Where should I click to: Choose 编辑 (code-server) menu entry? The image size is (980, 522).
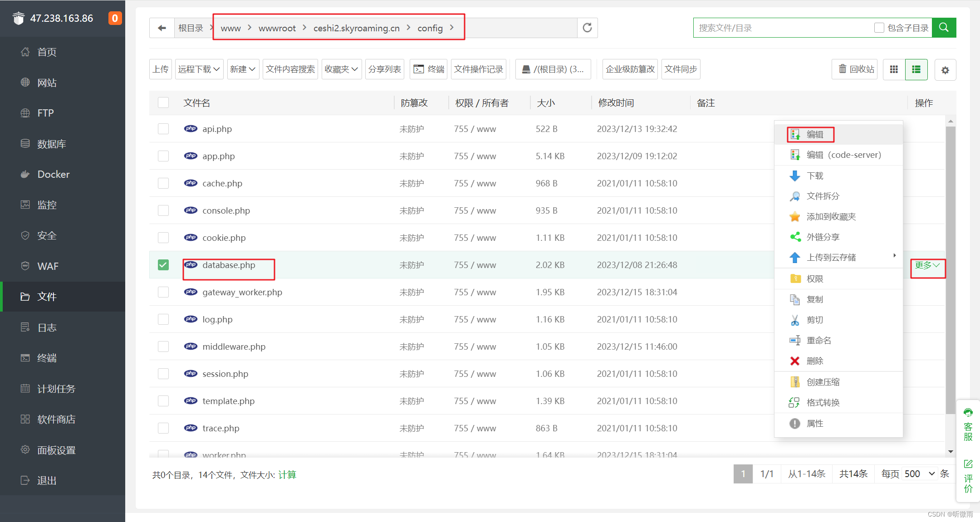pyautogui.click(x=838, y=155)
